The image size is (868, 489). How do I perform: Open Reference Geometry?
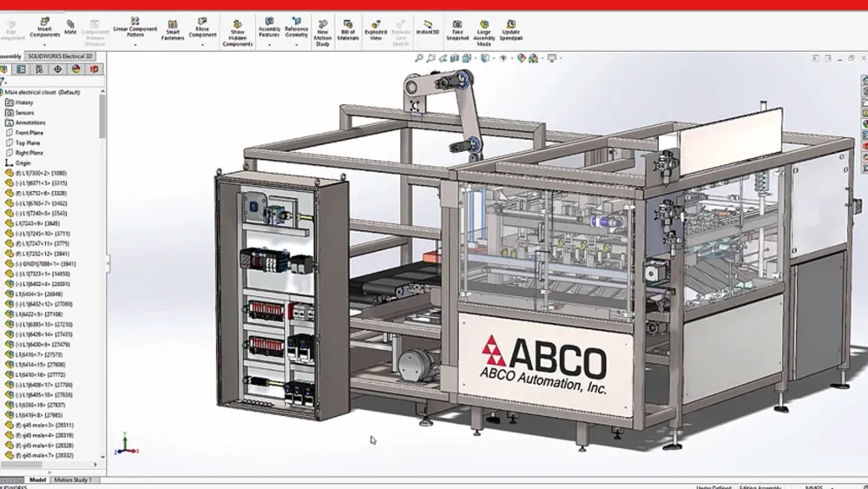coord(297,28)
